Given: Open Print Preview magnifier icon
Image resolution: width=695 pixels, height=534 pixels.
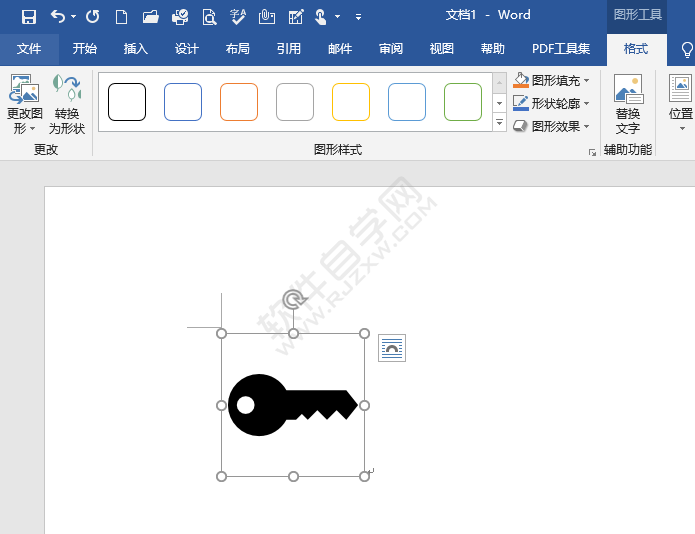Looking at the screenshot, I should [x=209, y=17].
